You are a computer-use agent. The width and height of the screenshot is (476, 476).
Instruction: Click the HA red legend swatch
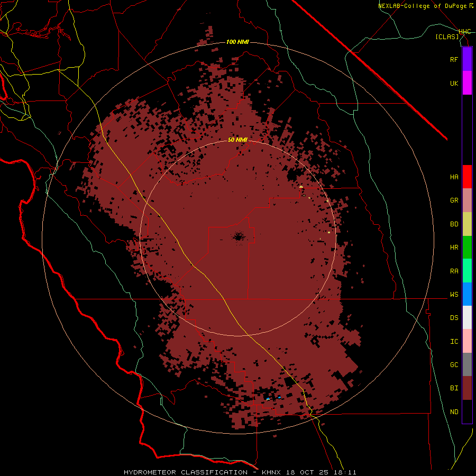click(467, 177)
